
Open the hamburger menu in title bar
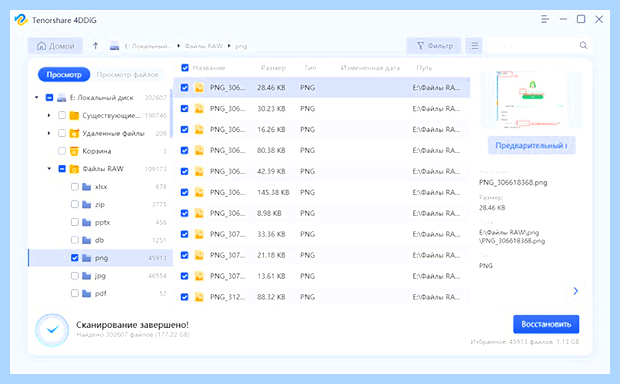[545, 19]
